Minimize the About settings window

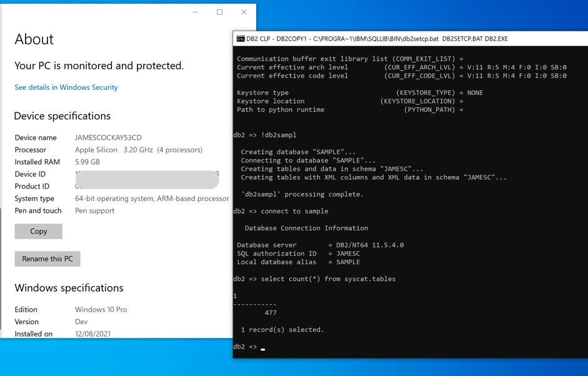[195, 12]
